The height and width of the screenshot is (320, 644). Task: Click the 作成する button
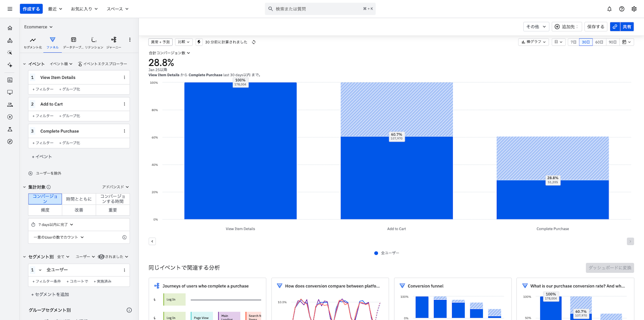coord(31,9)
